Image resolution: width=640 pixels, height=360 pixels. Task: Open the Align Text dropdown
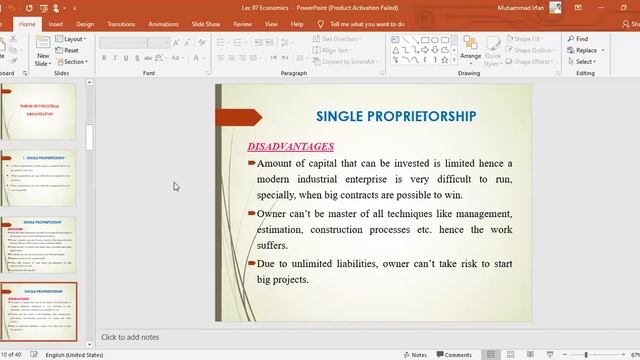332,50
